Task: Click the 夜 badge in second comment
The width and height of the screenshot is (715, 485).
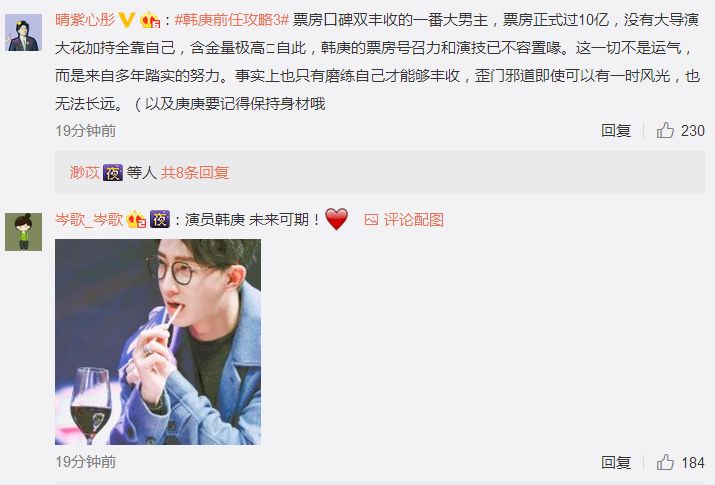Action: [160, 219]
